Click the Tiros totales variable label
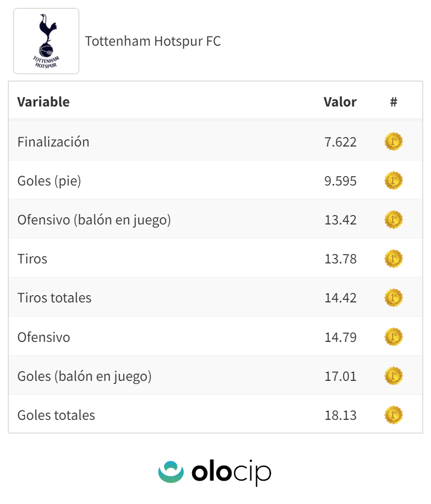This screenshot has width=431, height=504. point(54,298)
